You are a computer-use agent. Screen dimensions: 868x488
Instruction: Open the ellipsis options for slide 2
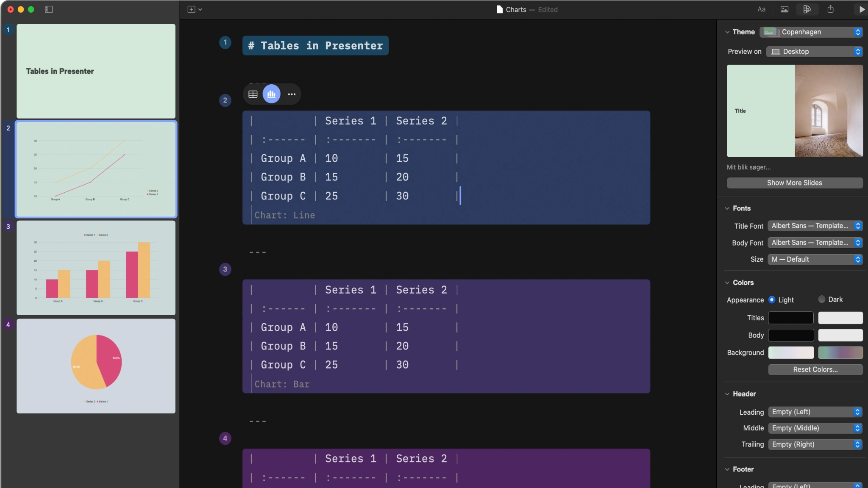coord(291,94)
